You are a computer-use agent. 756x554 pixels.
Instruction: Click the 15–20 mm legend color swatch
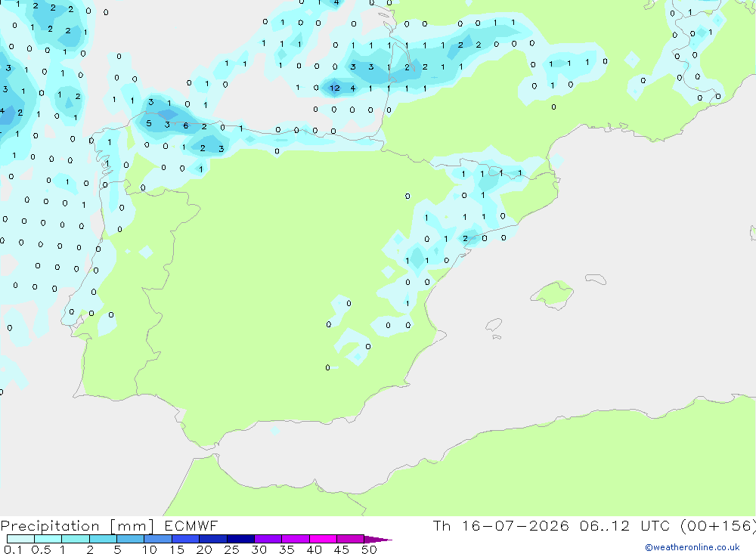pyautogui.click(x=185, y=539)
